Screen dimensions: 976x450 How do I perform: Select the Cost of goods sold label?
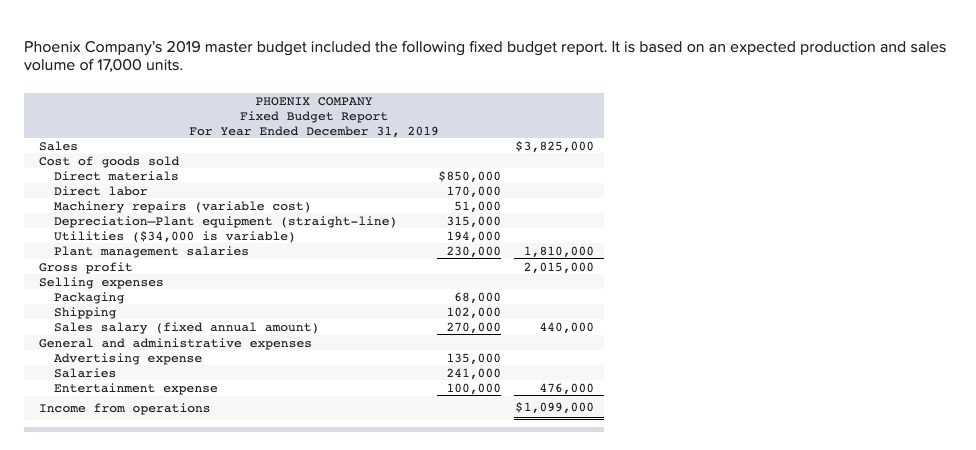[109, 161]
